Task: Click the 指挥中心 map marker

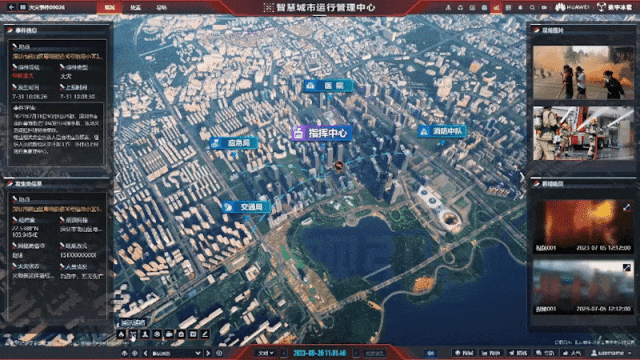Action: tap(322, 133)
